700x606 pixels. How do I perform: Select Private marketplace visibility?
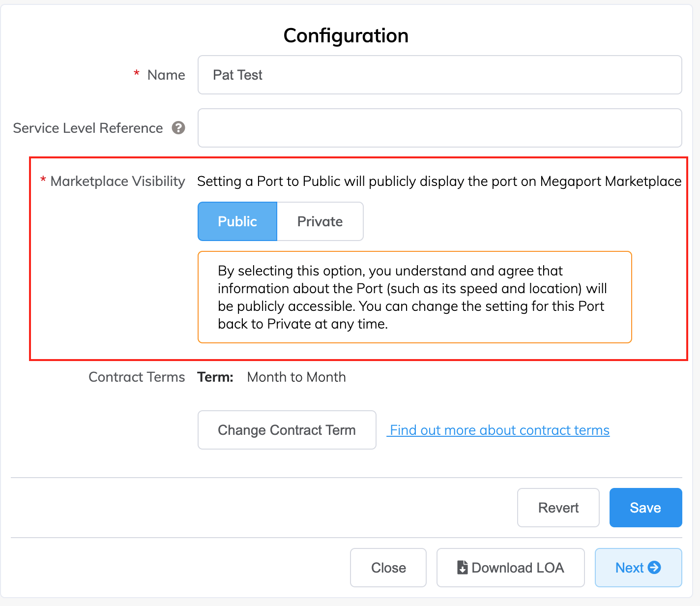tap(320, 221)
